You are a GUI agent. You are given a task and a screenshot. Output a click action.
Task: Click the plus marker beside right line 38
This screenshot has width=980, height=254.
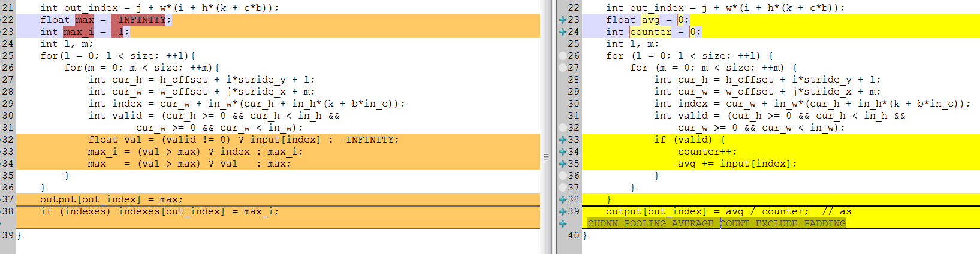coord(563,199)
